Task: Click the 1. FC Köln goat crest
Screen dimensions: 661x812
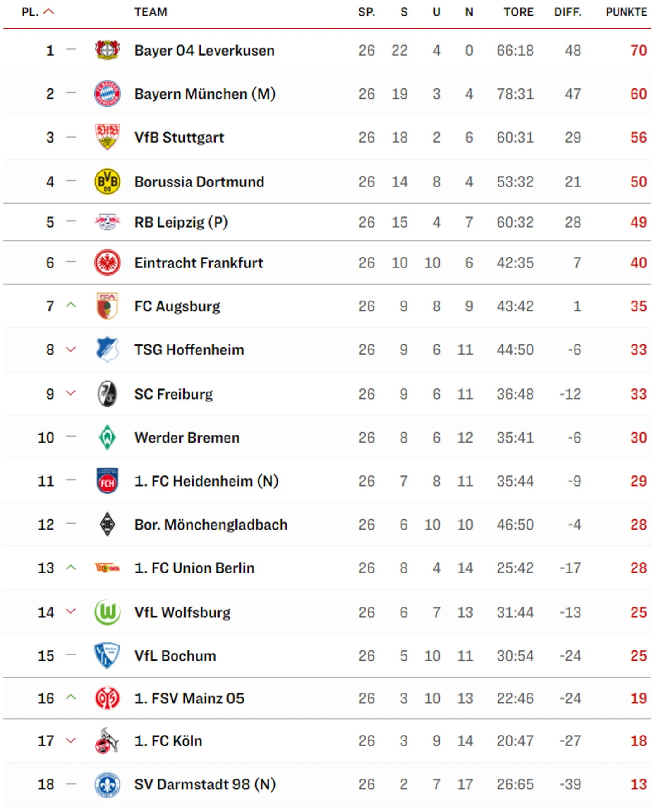Action: (x=107, y=740)
